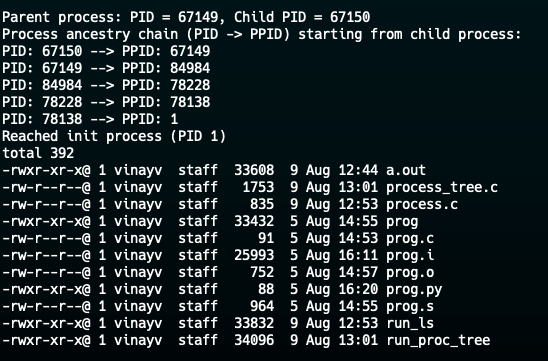Screen dimensions: 548x361
Task: Click the a.out filename
Action: (x=406, y=170)
